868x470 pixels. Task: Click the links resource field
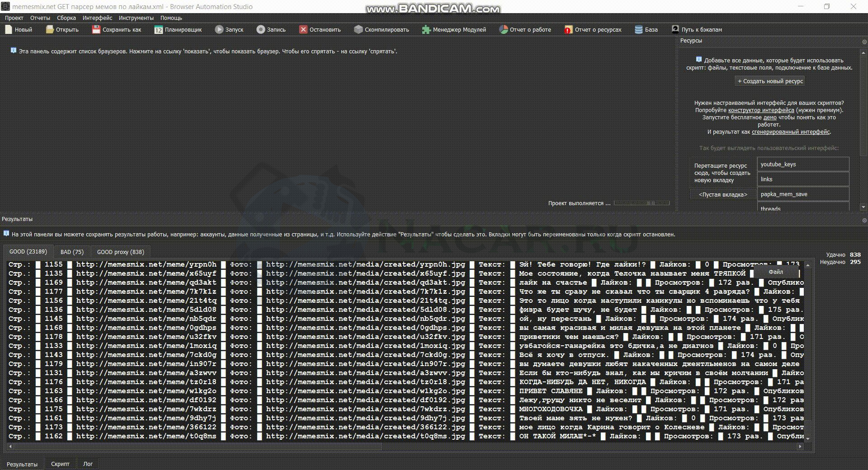pos(803,179)
